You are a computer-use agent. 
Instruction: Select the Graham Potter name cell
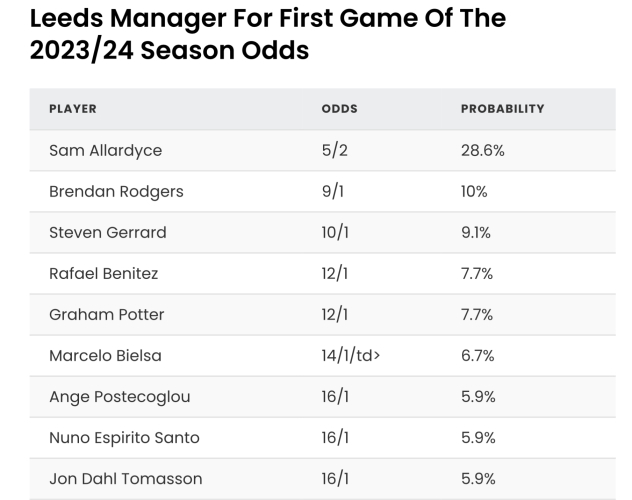[x=106, y=314]
